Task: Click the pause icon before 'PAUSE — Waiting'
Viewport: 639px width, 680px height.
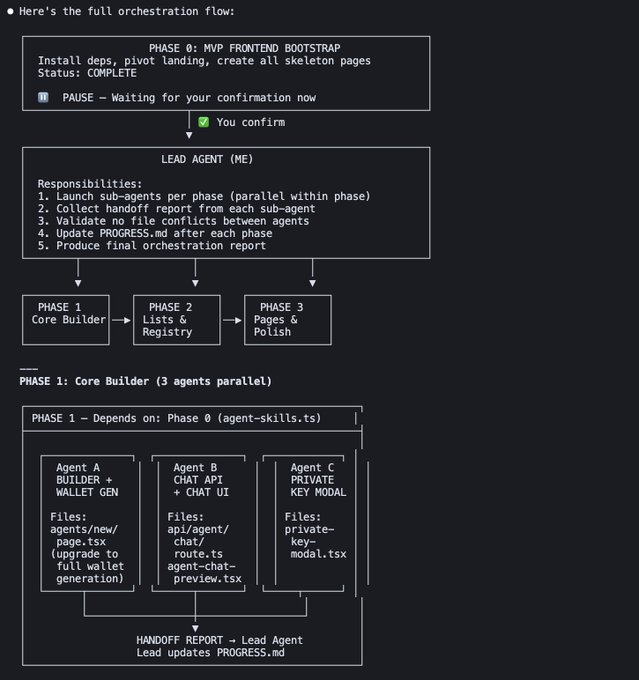Action: coord(43,98)
